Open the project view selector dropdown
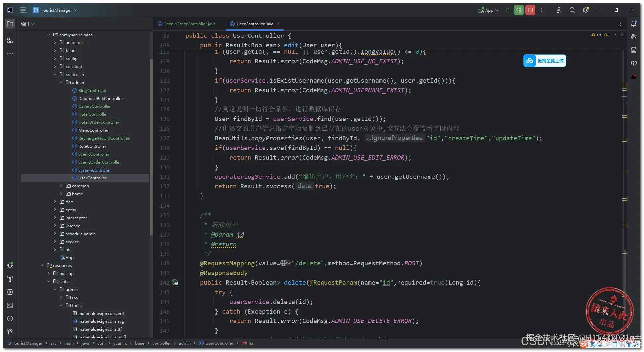Viewport: 644px width, 352px height. tap(27, 24)
